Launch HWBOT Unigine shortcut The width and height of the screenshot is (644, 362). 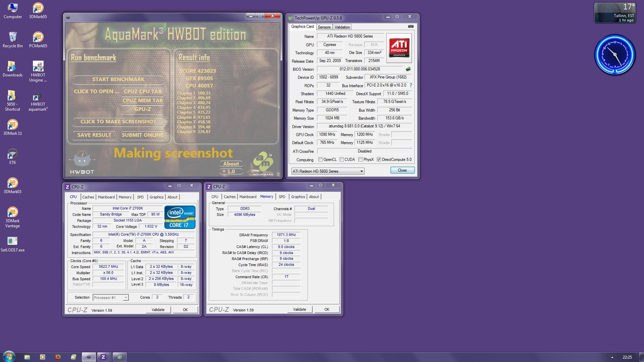coord(38,71)
